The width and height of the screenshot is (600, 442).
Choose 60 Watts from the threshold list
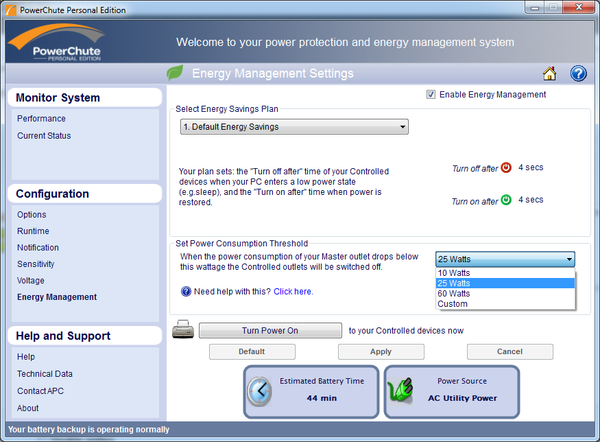pyautogui.click(x=505, y=294)
